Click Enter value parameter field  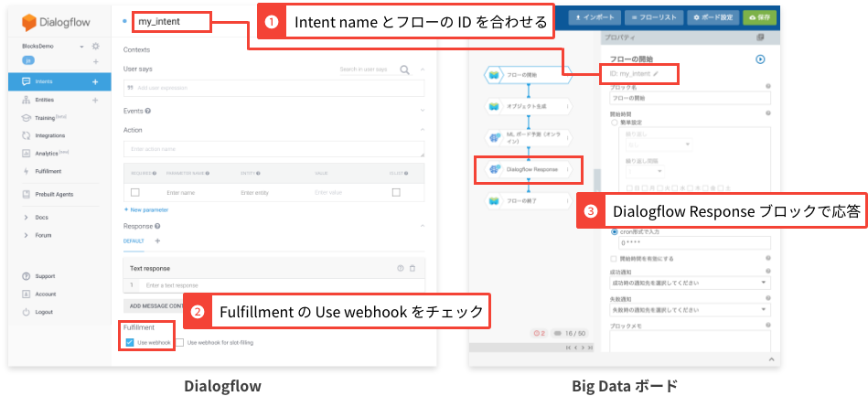point(328,193)
